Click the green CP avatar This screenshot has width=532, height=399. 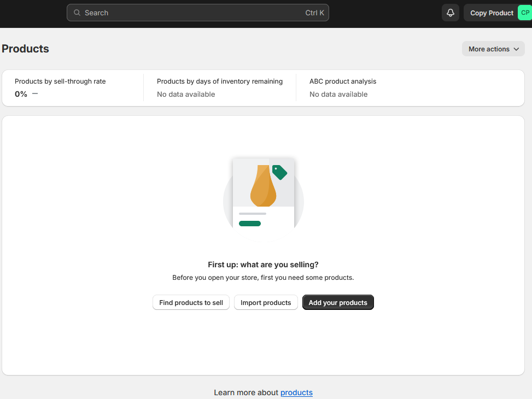click(x=525, y=13)
